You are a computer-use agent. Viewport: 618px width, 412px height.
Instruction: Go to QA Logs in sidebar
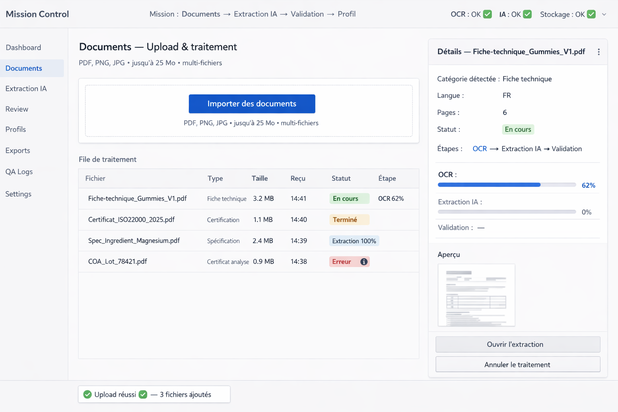[19, 172]
